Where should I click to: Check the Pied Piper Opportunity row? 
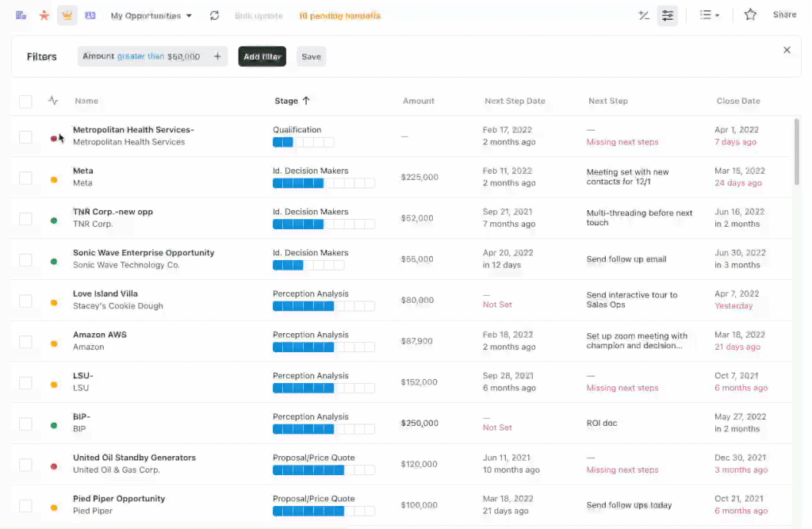tap(25, 505)
